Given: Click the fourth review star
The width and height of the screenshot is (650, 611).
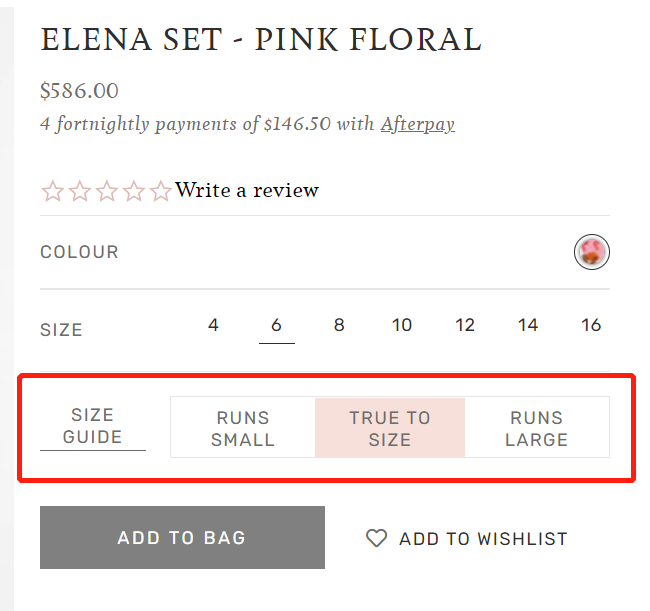Looking at the screenshot, I should pyautogui.click(x=133, y=191).
